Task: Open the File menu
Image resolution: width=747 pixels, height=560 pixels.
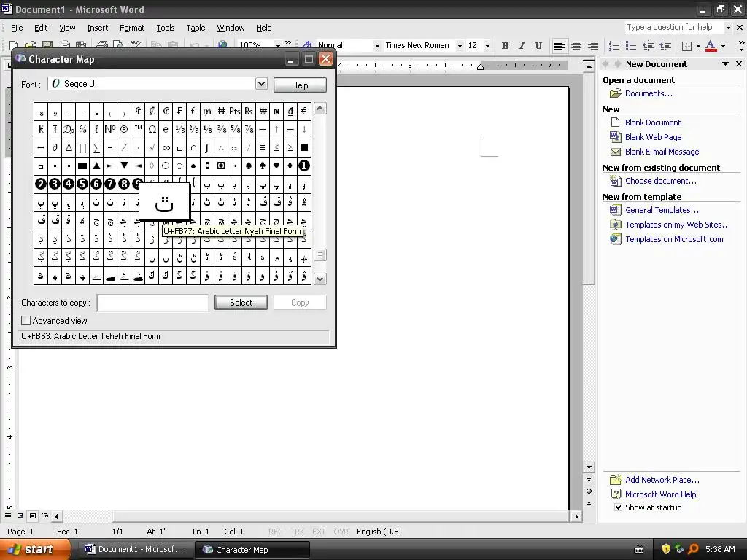Action: tap(17, 28)
